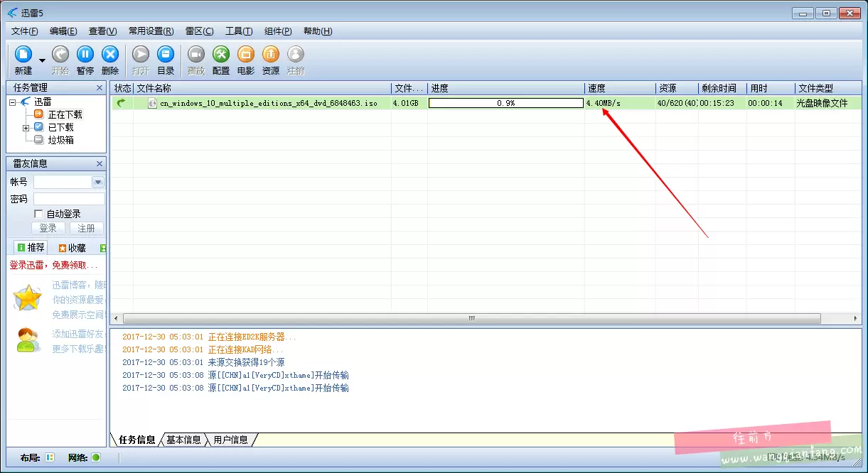Open the dropdown arrow beside 新建
This screenshot has width=868, height=473.
pyautogui.click(x=42, y=60)
